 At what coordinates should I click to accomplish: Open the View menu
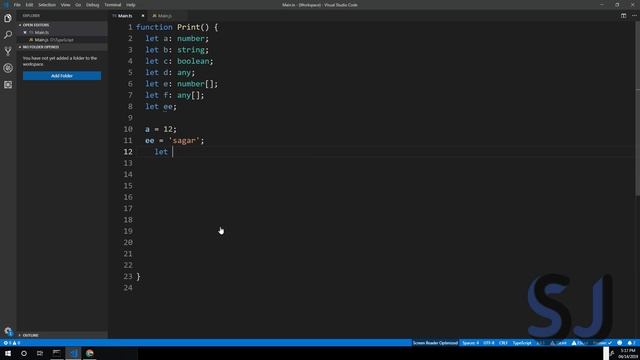click(65, 5)
